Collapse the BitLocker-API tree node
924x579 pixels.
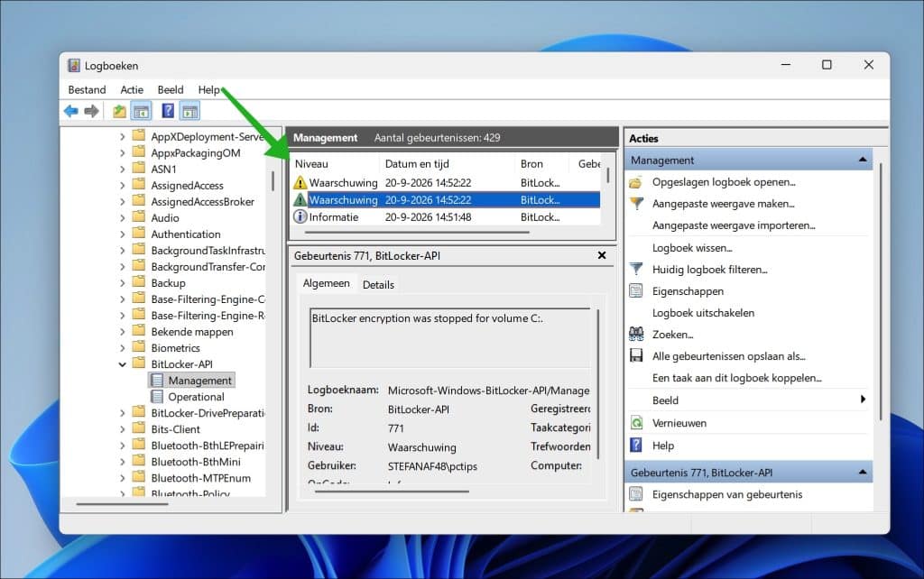122,364
